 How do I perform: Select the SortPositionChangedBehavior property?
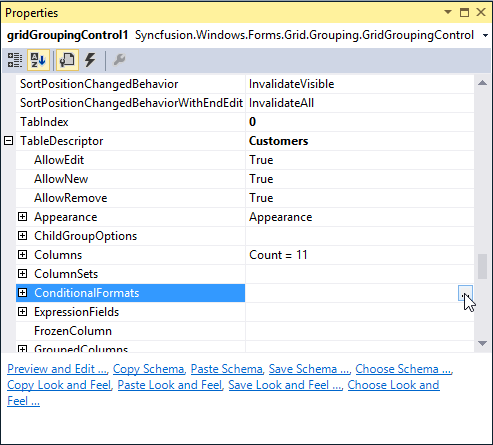tap(99, 84)
